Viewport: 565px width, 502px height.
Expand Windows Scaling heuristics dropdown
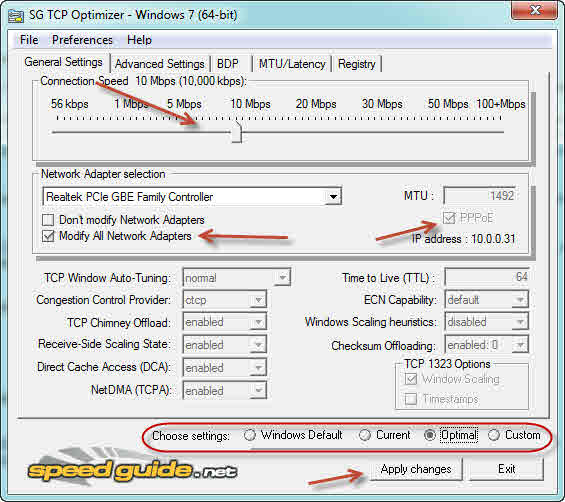pyautogui.click(x=520, y=322)
